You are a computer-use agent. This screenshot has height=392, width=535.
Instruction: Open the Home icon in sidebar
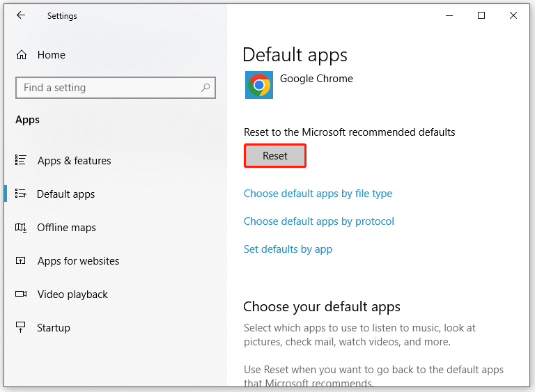point(22,55)
